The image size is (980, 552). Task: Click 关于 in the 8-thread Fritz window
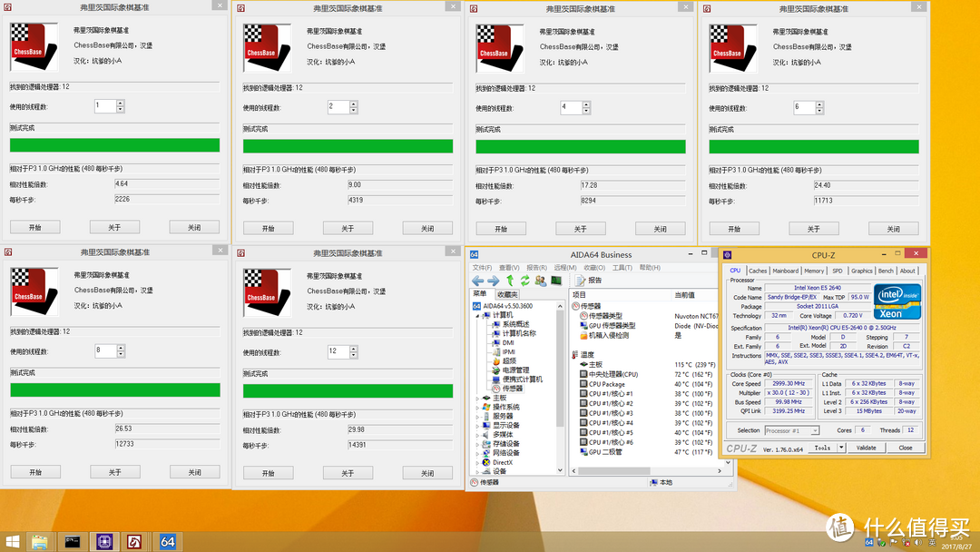tap(115, 472)
